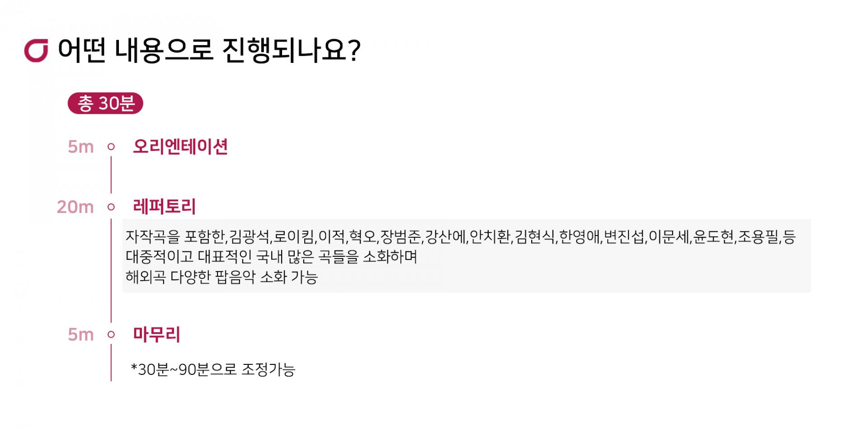Click the line 해외곡 다양한 팝음악 소화 가능
Screen dimensions: 868x429
222,277
